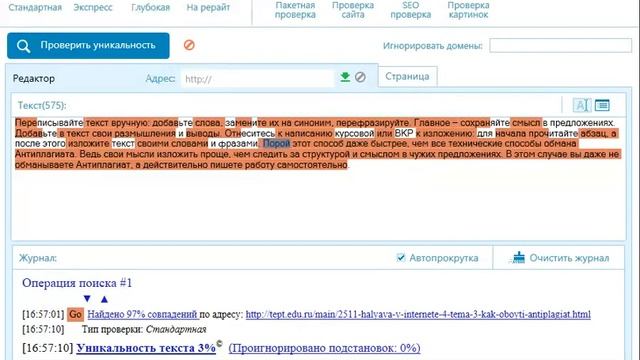Open the tept.edu.ru source URL link

pyautogui.click(x=418, y=314)
